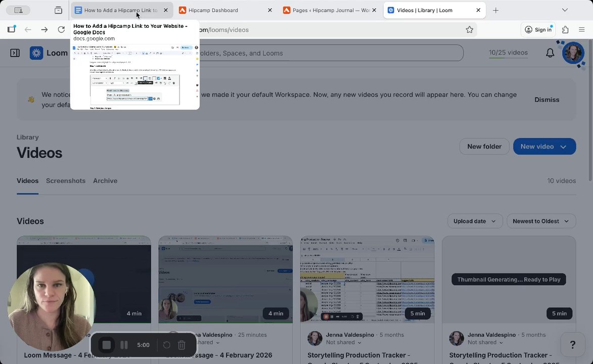Click the tab preview popup thumbnail

click(134, 76)
